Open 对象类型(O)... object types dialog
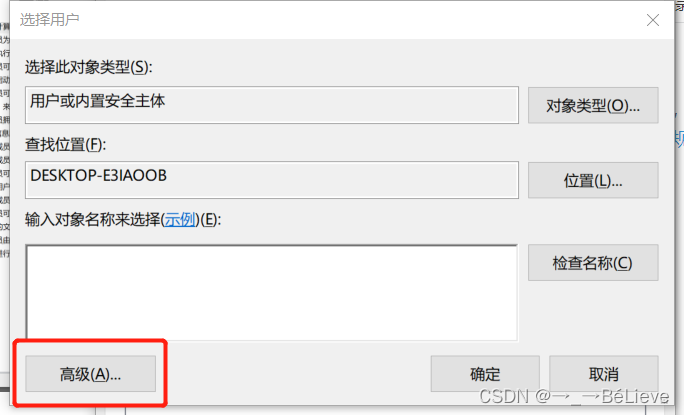The height and width of the screenshot is (415, 684). [593, 105]
